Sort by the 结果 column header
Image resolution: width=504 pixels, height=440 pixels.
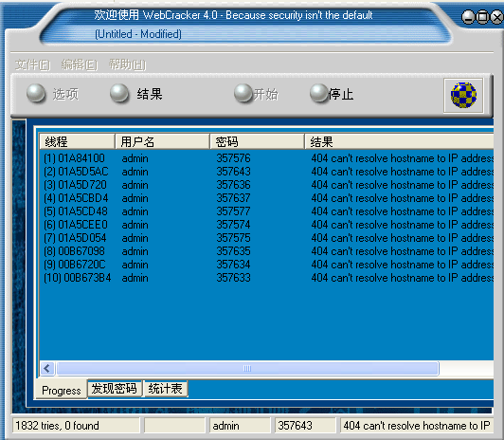click(x=399, y=141)
